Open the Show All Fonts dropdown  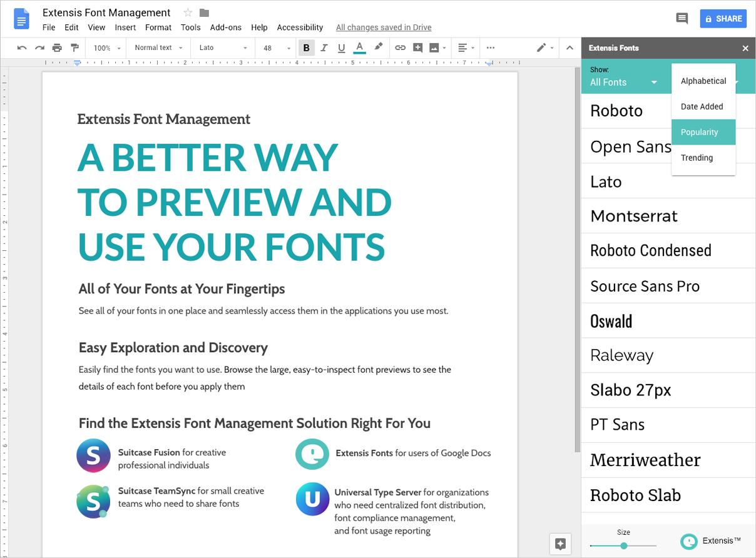click(x=623, y=82)
